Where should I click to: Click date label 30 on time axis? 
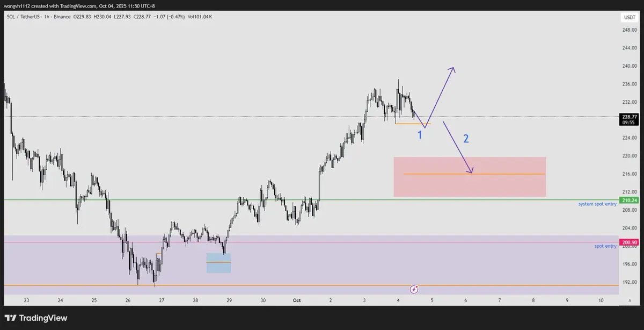point(263,300)
